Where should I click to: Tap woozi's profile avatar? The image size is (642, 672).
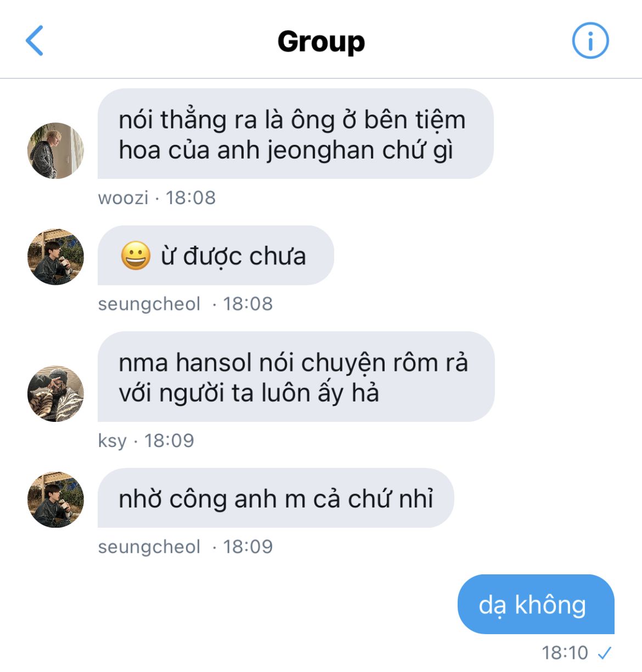pyautogui.click(x=55, y=150)
